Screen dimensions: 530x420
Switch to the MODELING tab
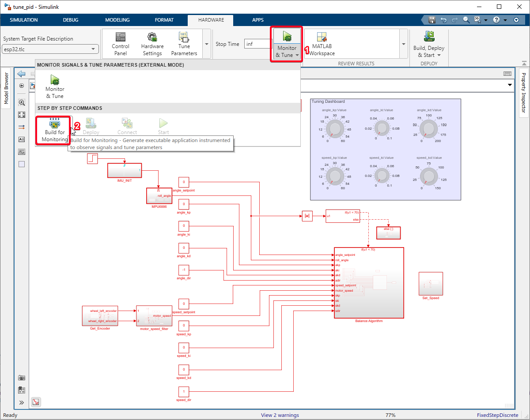(117, 20)
